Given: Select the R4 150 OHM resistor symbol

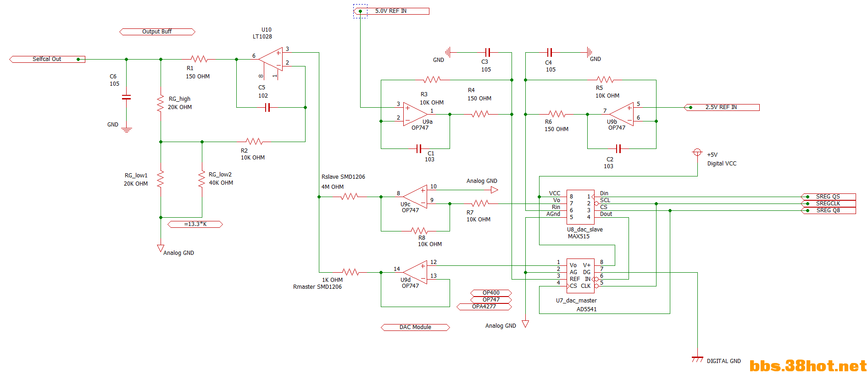Looking at the screenshot, I should pos(480,114).
